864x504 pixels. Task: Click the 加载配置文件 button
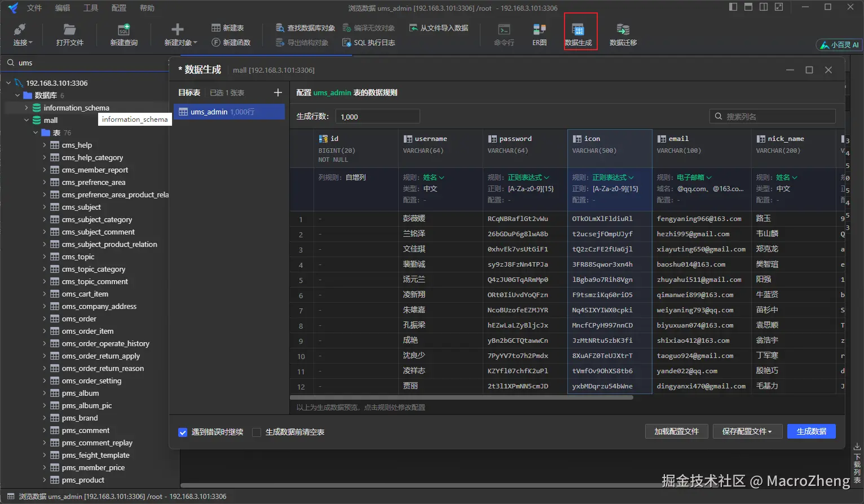(676, 431)
